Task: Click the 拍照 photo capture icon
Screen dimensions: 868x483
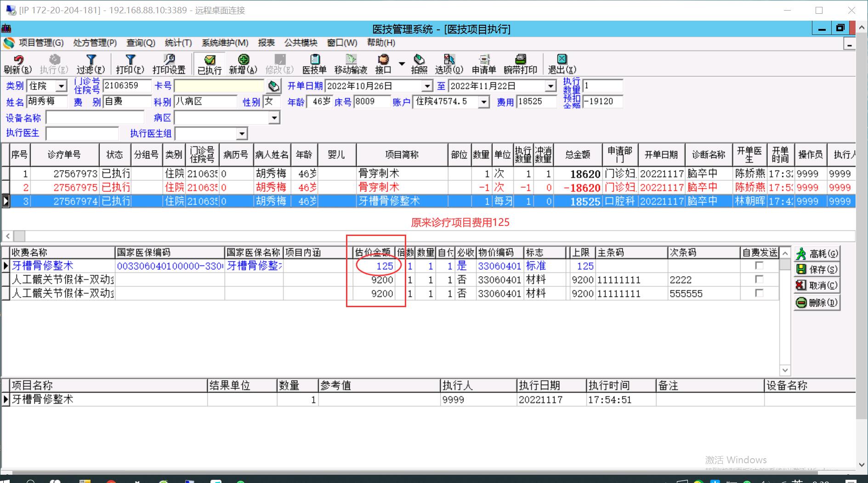Action: (419, 64)
